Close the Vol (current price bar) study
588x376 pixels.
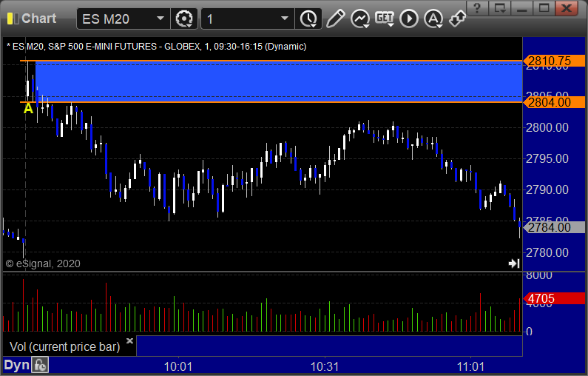pos(129,340)
